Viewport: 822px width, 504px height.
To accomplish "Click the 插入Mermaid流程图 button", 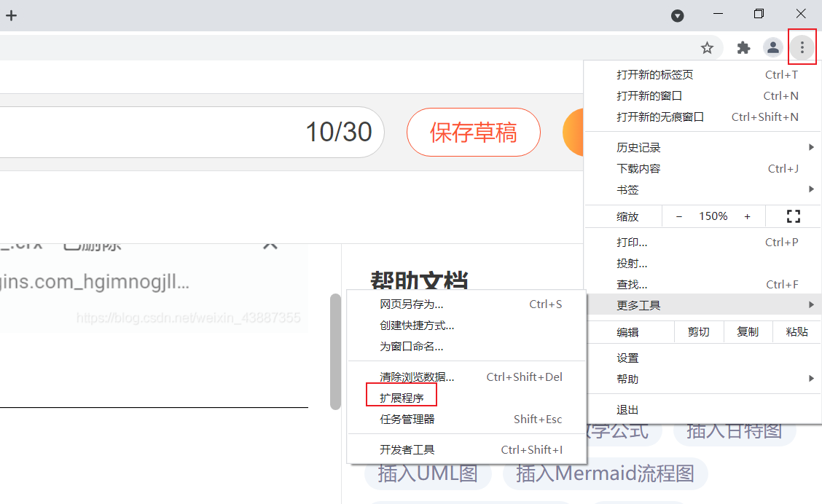I will [x=605, y=473].
